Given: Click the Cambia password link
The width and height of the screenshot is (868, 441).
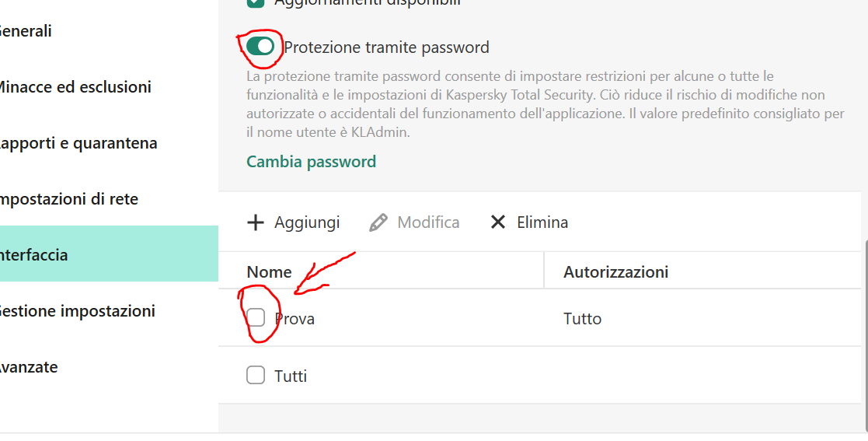Looking at the screenshot, I should (x=311, y=162).
